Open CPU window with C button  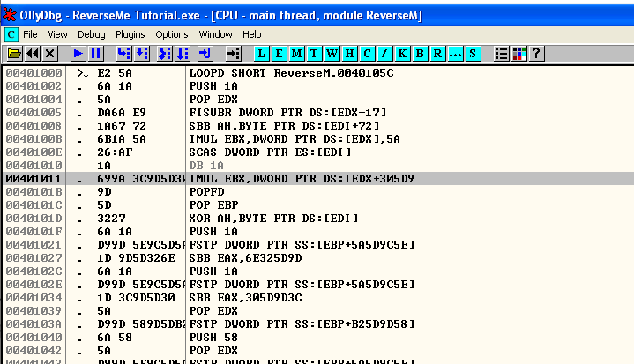click(x=367, y=54)
